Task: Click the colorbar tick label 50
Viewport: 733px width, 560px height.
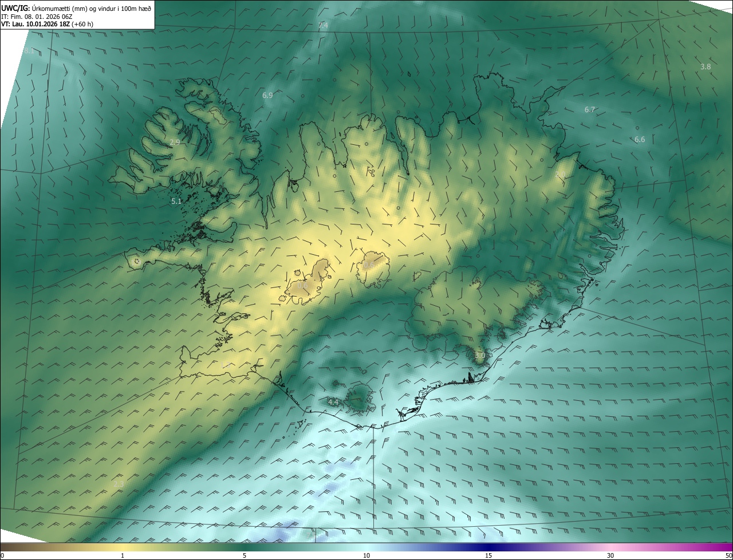Action: (x=728, y=556)
